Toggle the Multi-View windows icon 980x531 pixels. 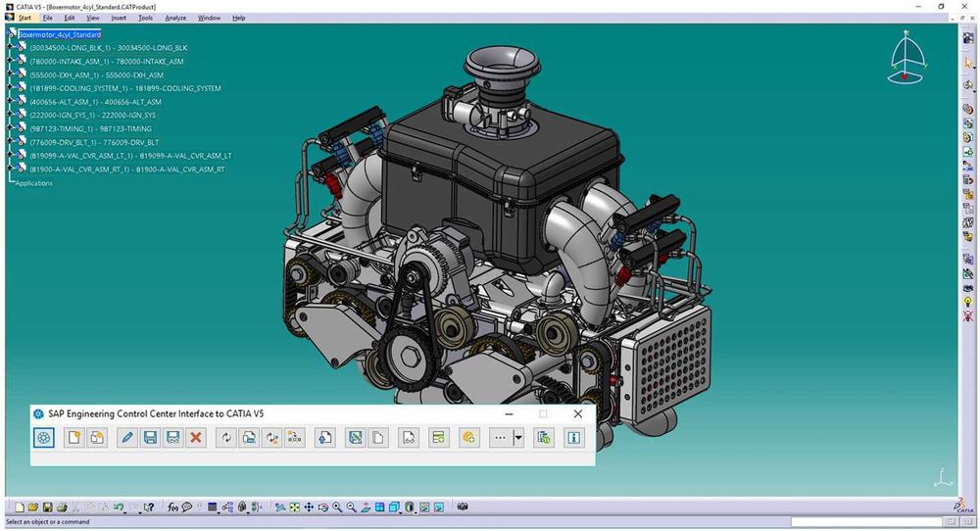(379, 507)
